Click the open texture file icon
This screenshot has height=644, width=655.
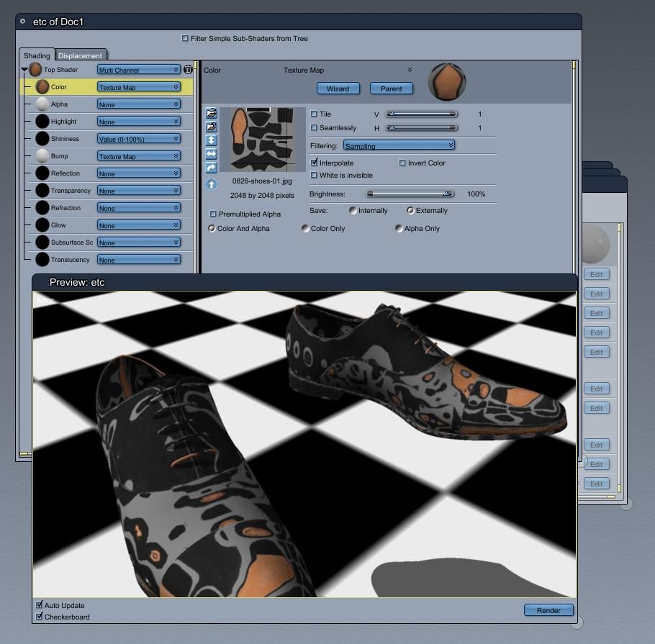(x=212, y=113)
